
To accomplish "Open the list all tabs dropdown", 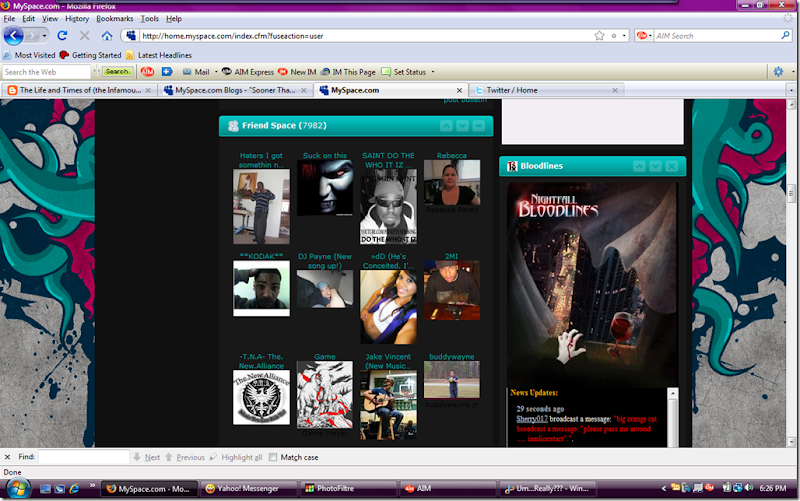I will coord(791,90).
